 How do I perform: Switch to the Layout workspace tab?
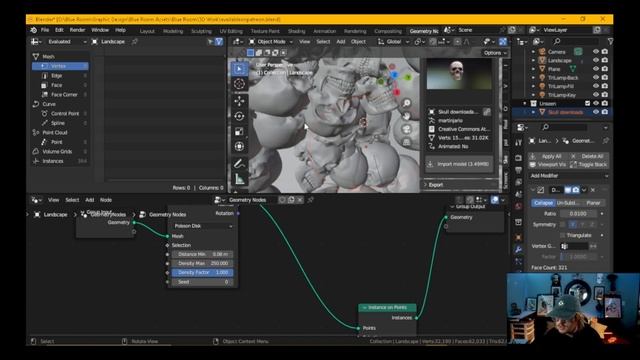click(147, 31)
